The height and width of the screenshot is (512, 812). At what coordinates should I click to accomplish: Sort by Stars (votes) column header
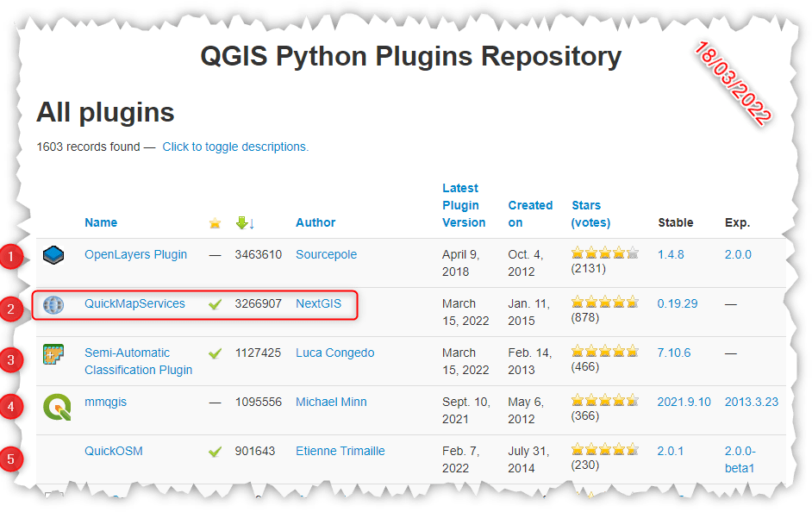pyautogui.click(x=590, y=214)
